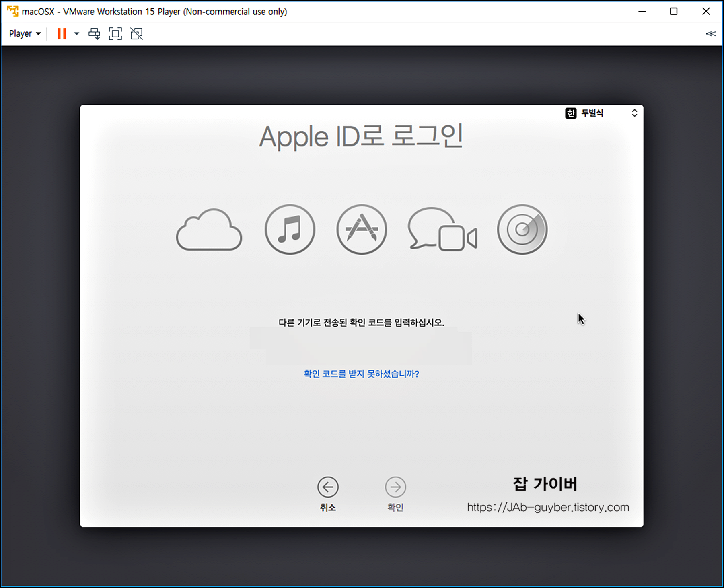Pause the virtual machine
The height and width of the screenshot is (588, 724).
pyautogui.click(x=62, y=34)
